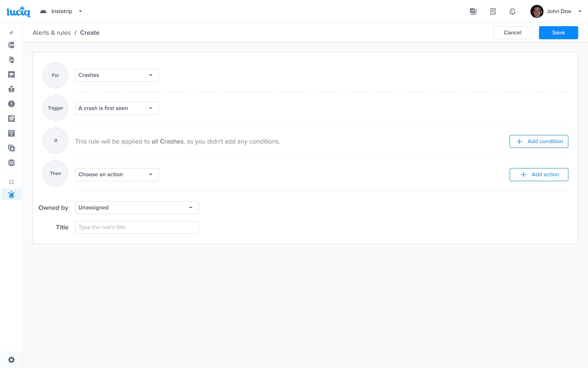This screenshot has width=588, height=368.
Task: Open the 'A crash is first seen' trigger dropdown
Action: click(117, 108)
